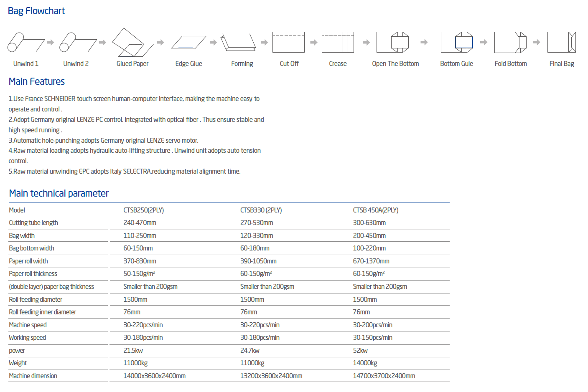Viewport: 588px width, 392px height.
Task: Click the '14000x3600x2400mm' dimension cell
Action: (x=155, y=376)
